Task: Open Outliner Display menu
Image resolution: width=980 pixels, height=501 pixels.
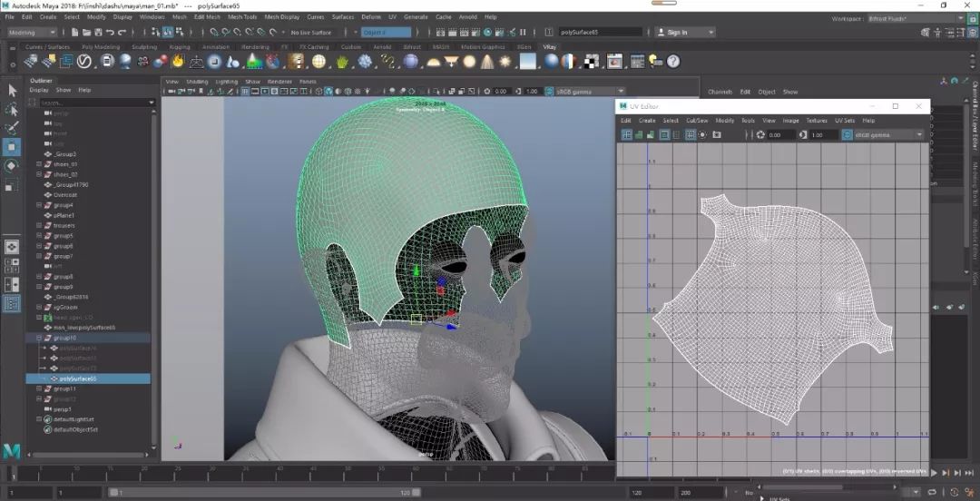Action: (x=39, y=90)
